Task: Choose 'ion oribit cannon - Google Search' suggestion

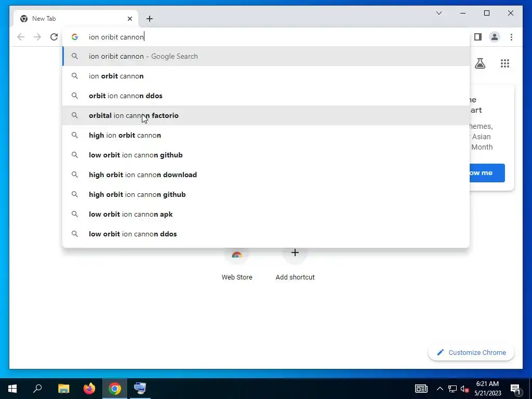Action: (x=267, y=56)
